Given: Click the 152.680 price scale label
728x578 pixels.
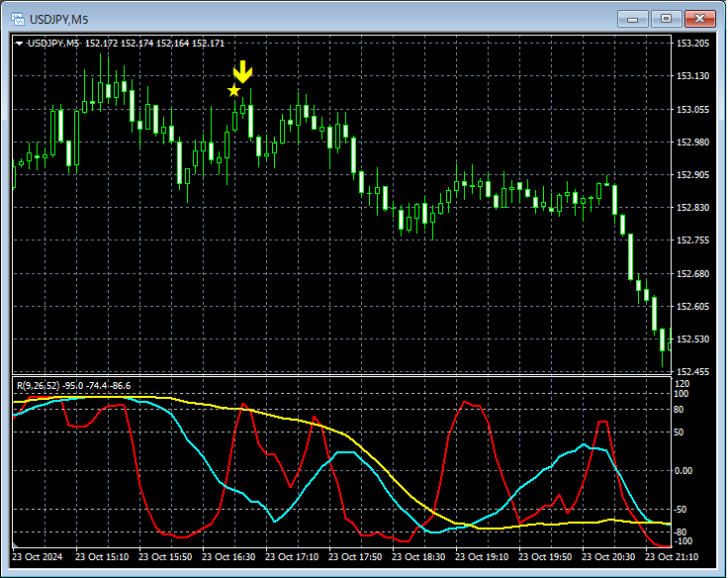Looking at the screenshot, I should point(692,273).
